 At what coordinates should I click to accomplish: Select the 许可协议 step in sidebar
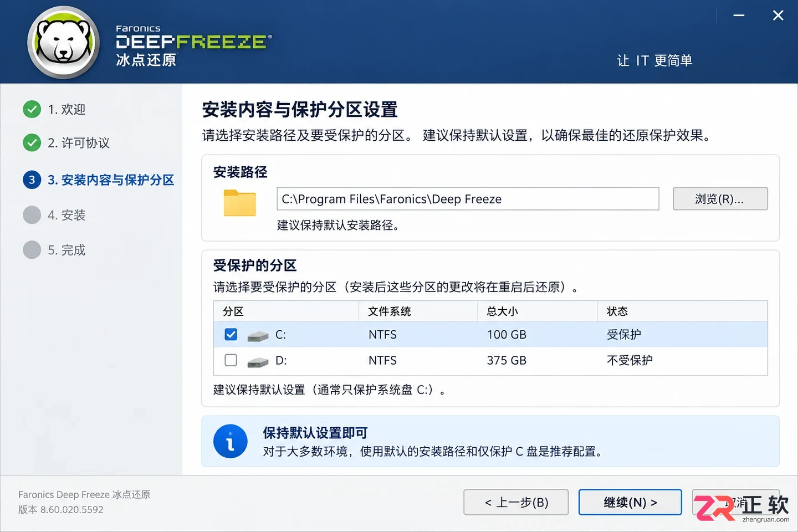pos(79,143)
